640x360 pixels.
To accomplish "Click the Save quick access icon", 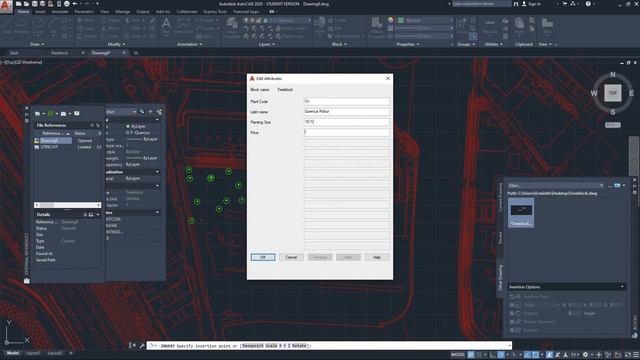I will [35, 4].
